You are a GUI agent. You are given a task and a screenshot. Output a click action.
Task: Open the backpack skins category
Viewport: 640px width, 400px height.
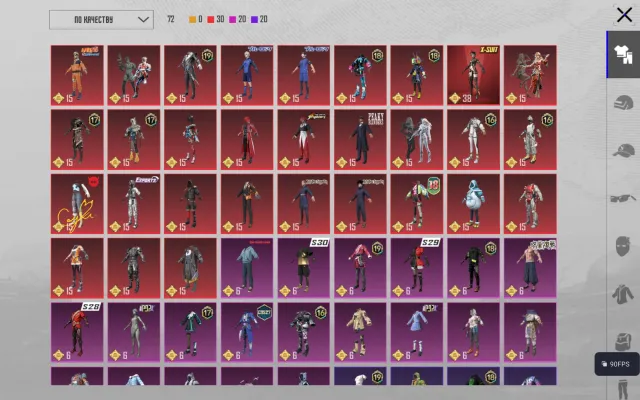pyautogui.click(x=623, y=341)
